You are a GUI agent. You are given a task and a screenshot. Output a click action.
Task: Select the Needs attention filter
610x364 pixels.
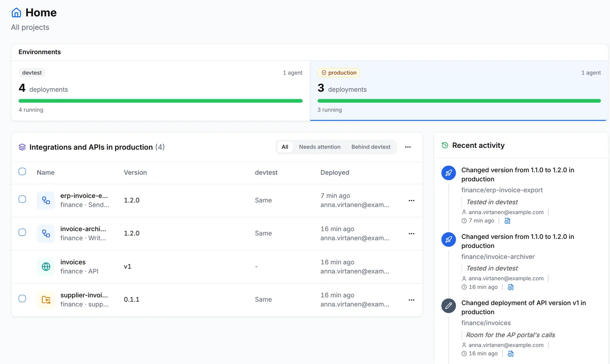click(x=320, y=147)
